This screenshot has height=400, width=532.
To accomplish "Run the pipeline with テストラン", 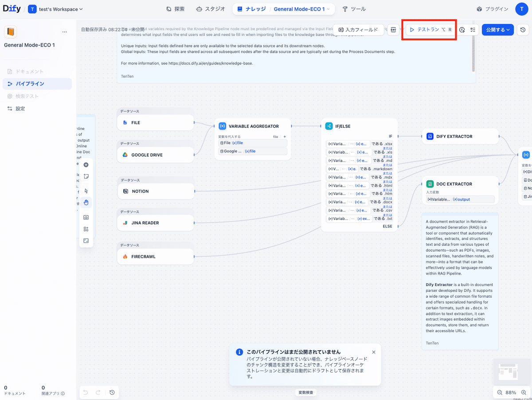I will click(427, 29).
